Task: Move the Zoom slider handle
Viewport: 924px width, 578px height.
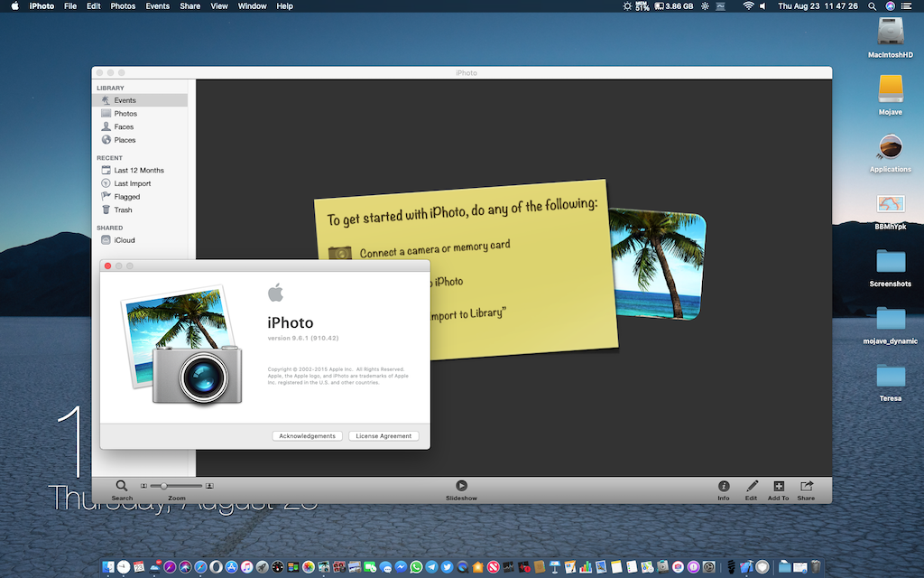Action: pyautogui.click(x=163, y=486)
